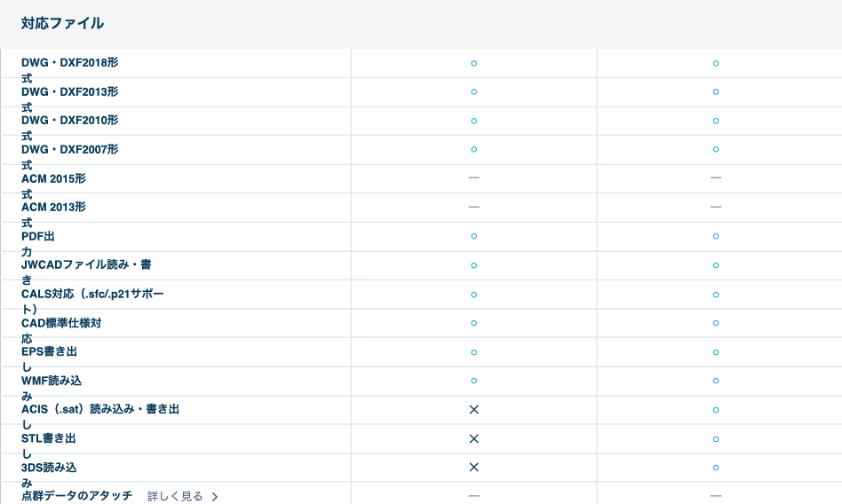The image size is (842, 504).
Task: Click the 対応ファイル section header
Action: tap(63, 23)
